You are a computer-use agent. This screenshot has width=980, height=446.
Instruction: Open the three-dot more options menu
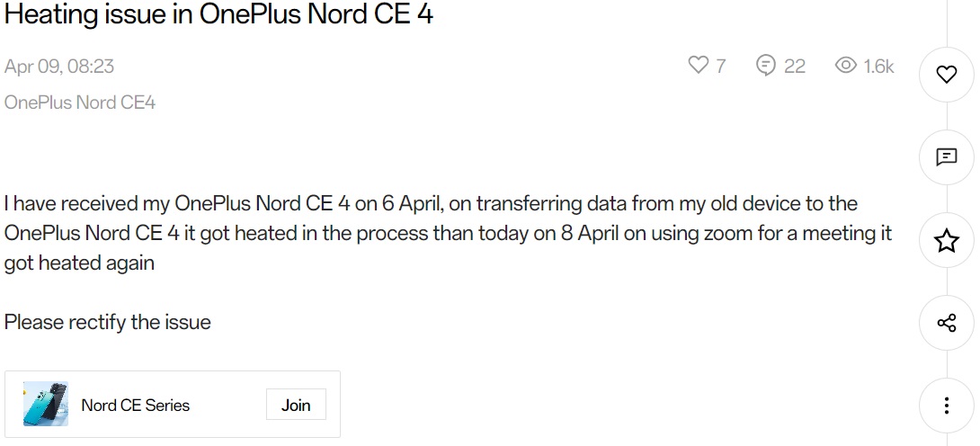point(946,406)
